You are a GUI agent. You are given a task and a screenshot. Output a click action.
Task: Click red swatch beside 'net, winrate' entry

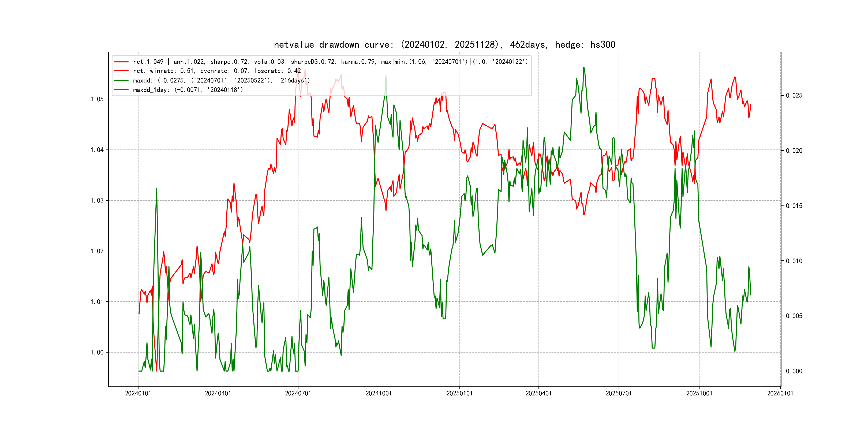(x=121, y=71)
